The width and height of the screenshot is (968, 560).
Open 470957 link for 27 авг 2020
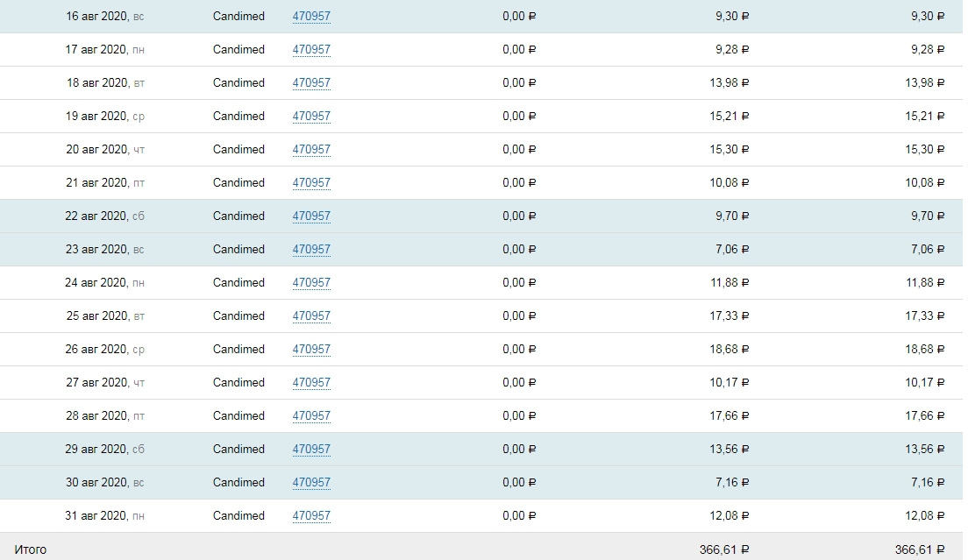(x=311, y=383)
